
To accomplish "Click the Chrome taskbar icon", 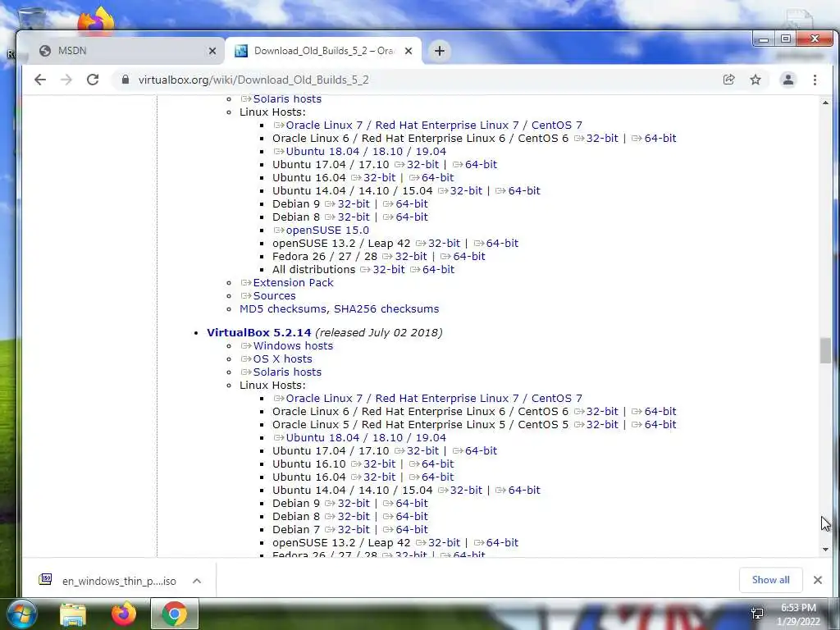I will point(175,614).
